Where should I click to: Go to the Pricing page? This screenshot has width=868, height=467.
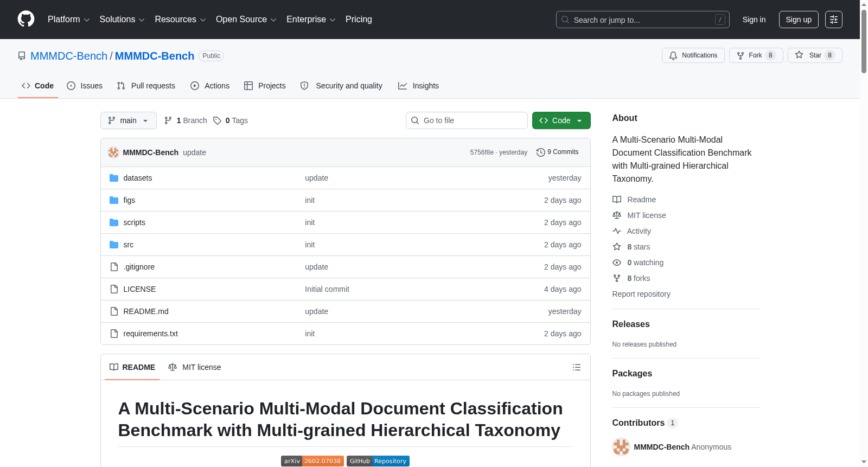coord(359,20)
